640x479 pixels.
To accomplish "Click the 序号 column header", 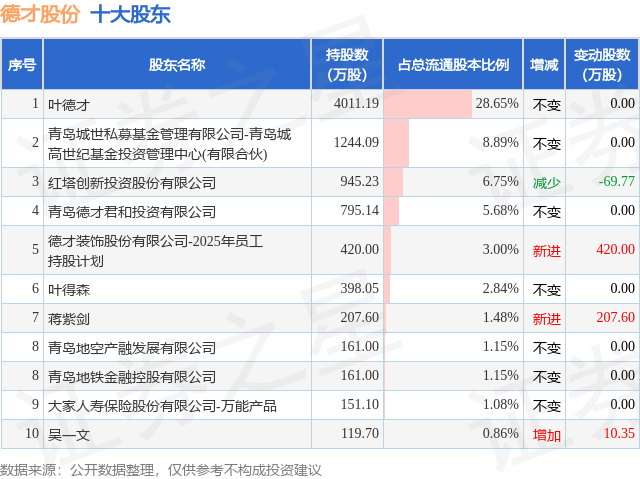I will pyautogui.click(x=22, y=64).
